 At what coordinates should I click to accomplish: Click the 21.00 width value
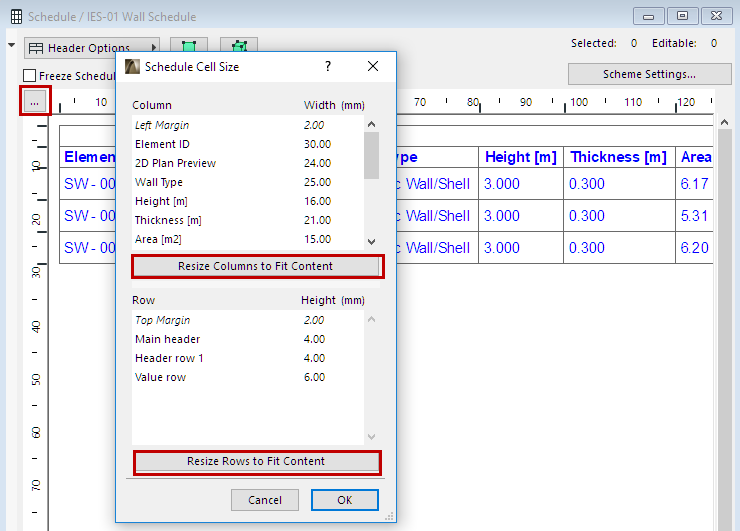coord(317,220)
